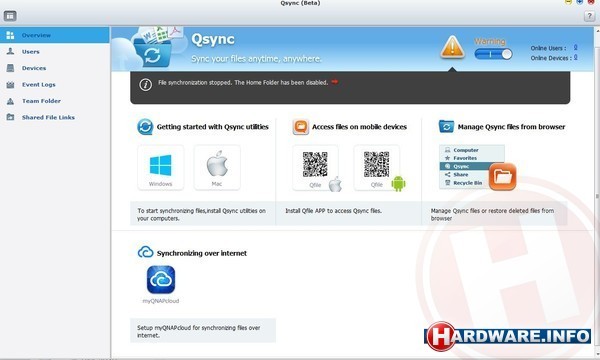This screenshot has height=360, width=600.
Task: Click the Access files on mobile devices icon
Action: coord(301,127)
